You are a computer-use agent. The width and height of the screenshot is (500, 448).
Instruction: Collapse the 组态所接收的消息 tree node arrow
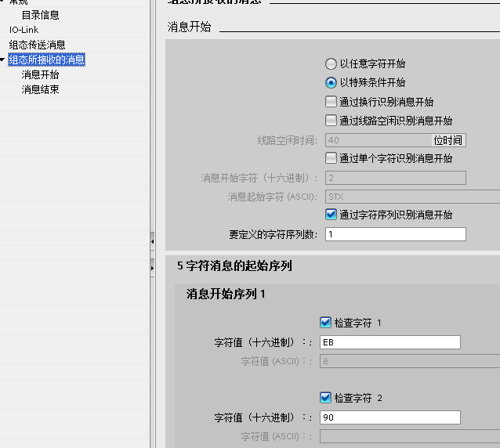[2, 60]
